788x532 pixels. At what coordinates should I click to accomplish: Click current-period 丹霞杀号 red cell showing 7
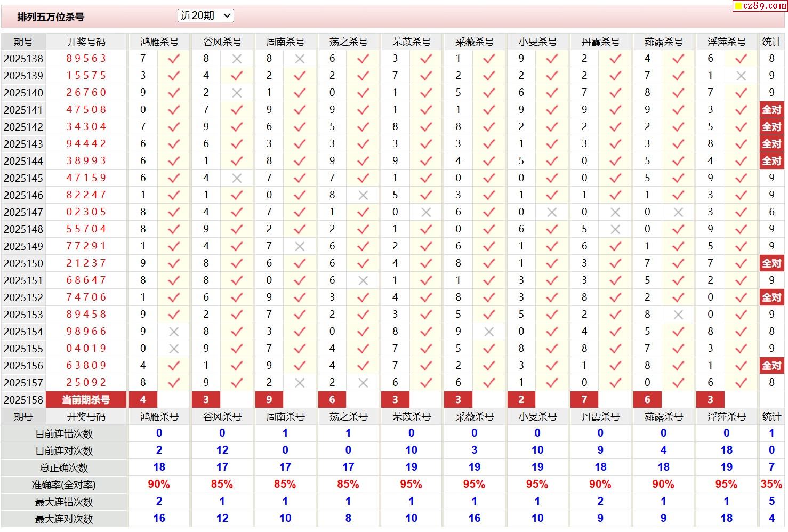pyautogui.click(x=584, y=400)
